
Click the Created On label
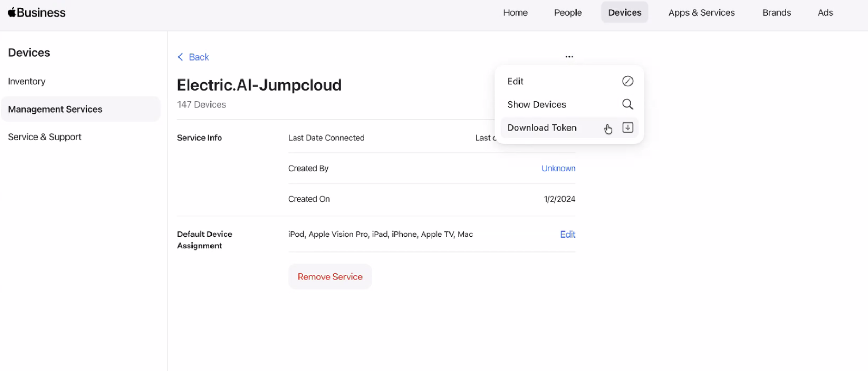pos(309,199)
